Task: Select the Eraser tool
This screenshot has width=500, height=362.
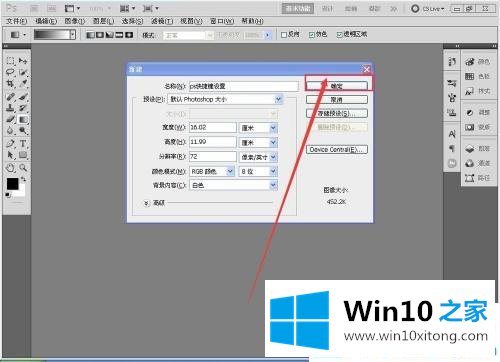Action: (10, 119)
